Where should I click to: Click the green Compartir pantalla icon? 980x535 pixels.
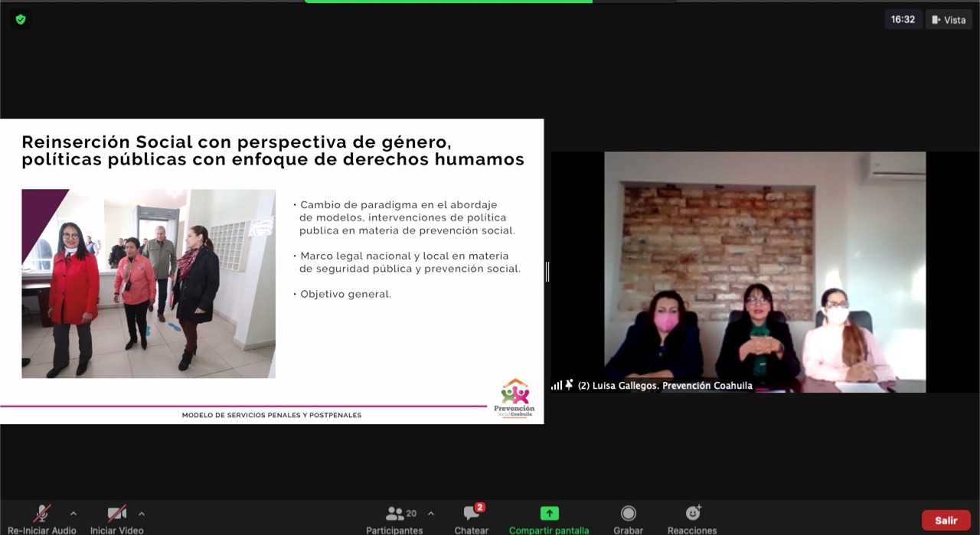click(x=549, y=514)
